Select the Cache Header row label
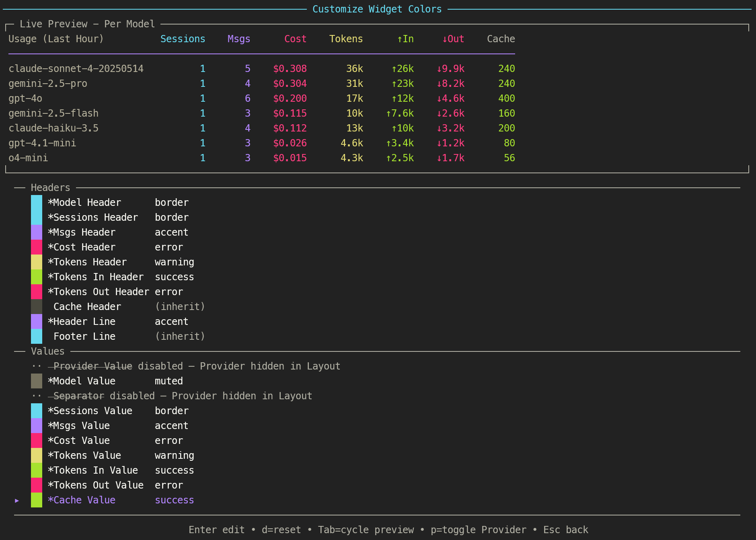756x540 pixels. pos(87,307)
